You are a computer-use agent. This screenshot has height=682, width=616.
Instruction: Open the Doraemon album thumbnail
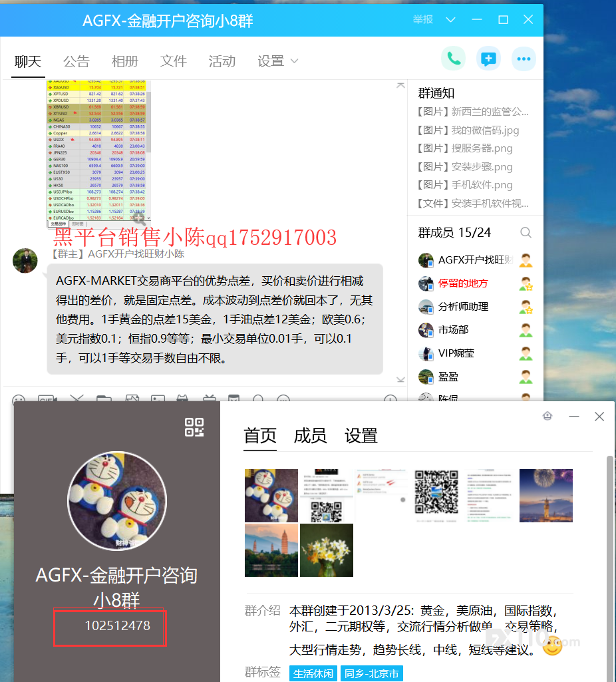tap(271, 496)
